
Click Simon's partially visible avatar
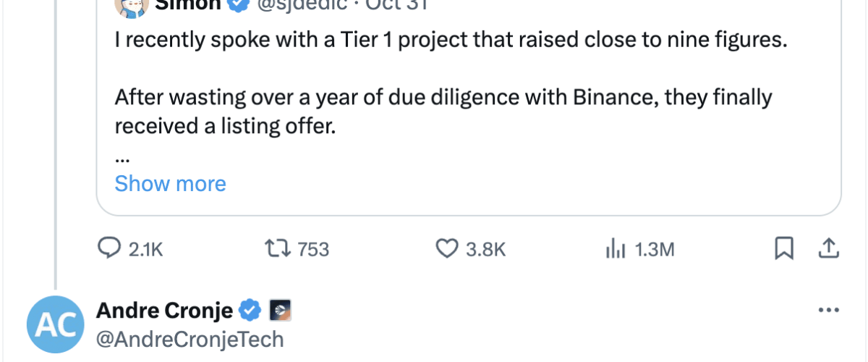(x=130, y=4)
